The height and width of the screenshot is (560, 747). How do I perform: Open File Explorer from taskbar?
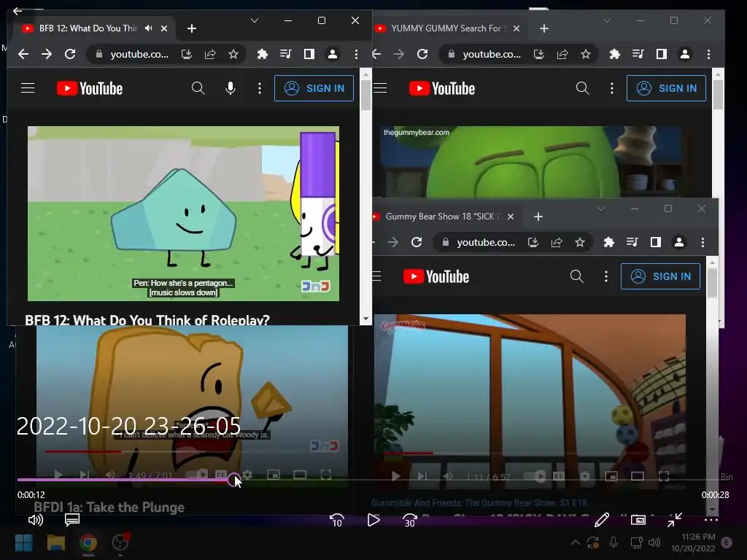[55, 542]
